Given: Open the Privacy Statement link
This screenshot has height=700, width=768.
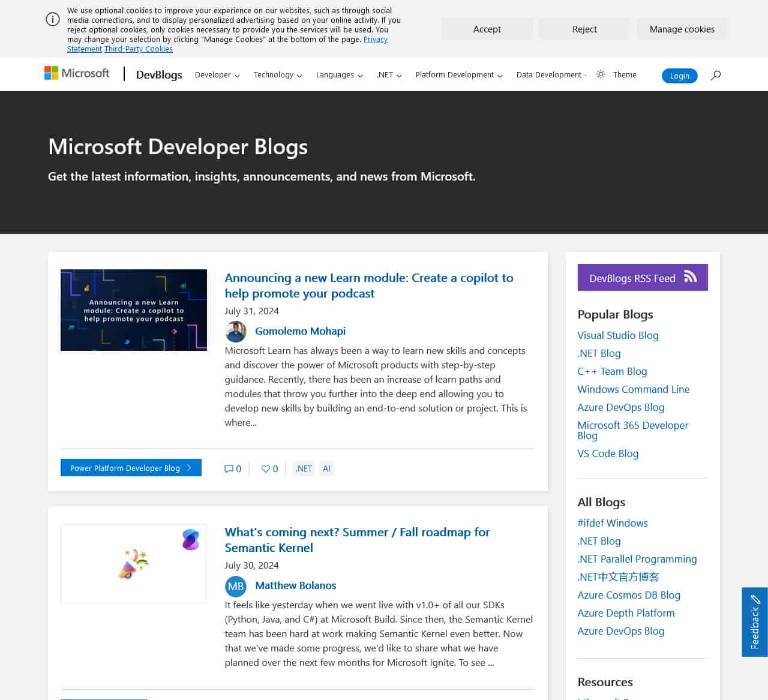Looking at the screenshot, I should point(376,40).
